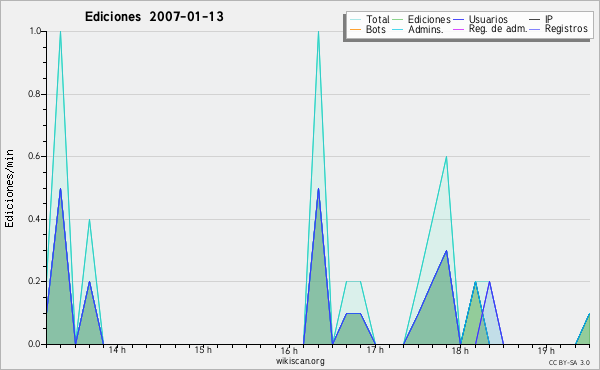Click the 1.0 y-axis value
Image resolution: width=600 pixels, height=370 pixels.
tap(36, 31)
